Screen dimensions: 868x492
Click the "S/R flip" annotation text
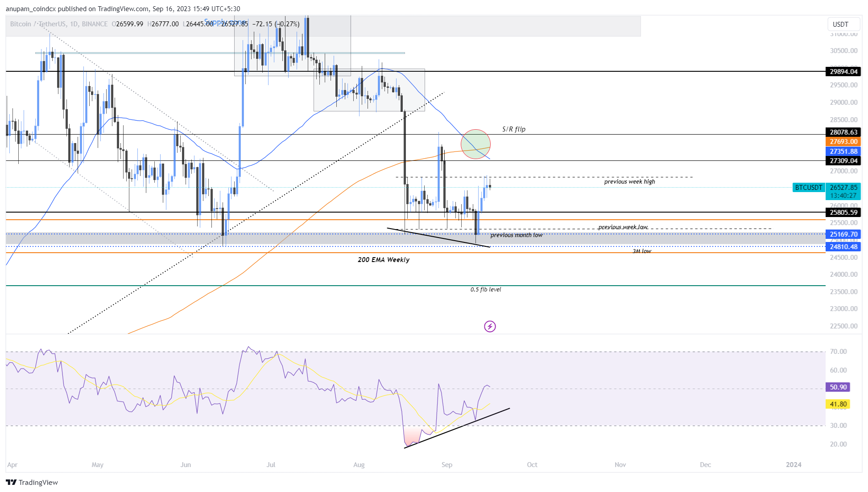point(514,129)
